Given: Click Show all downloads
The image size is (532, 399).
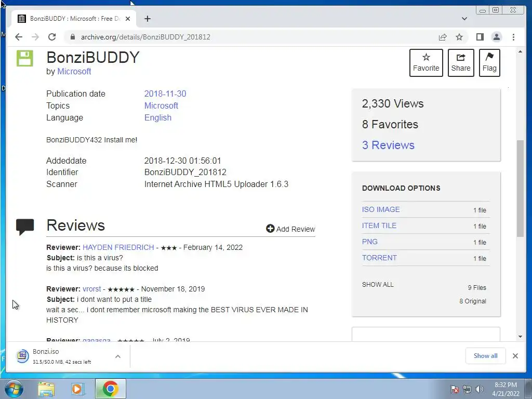Looking at the screenshot, I should point(485,355).
